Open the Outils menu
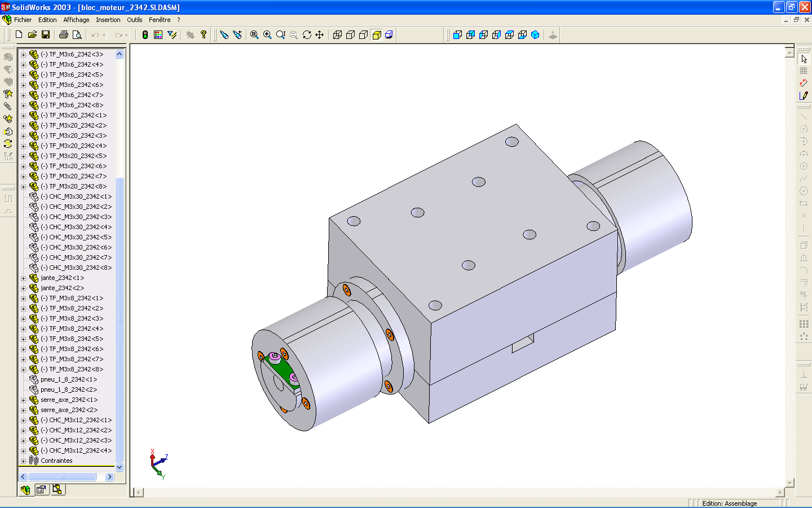Screen dimensions: 812x508 [x=134, y=20]
